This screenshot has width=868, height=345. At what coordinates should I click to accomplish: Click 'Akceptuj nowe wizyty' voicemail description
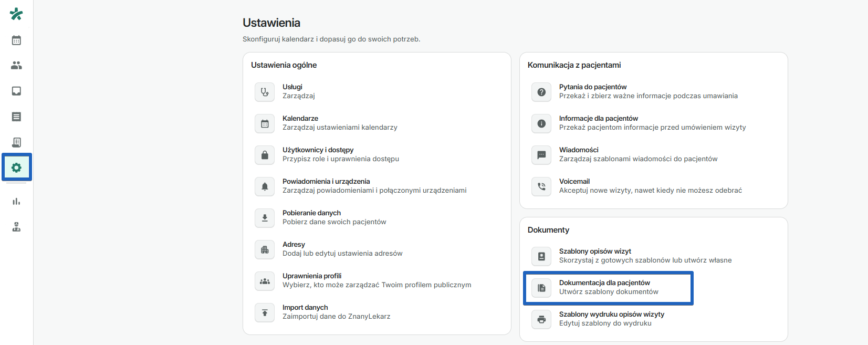pos(651,191)
